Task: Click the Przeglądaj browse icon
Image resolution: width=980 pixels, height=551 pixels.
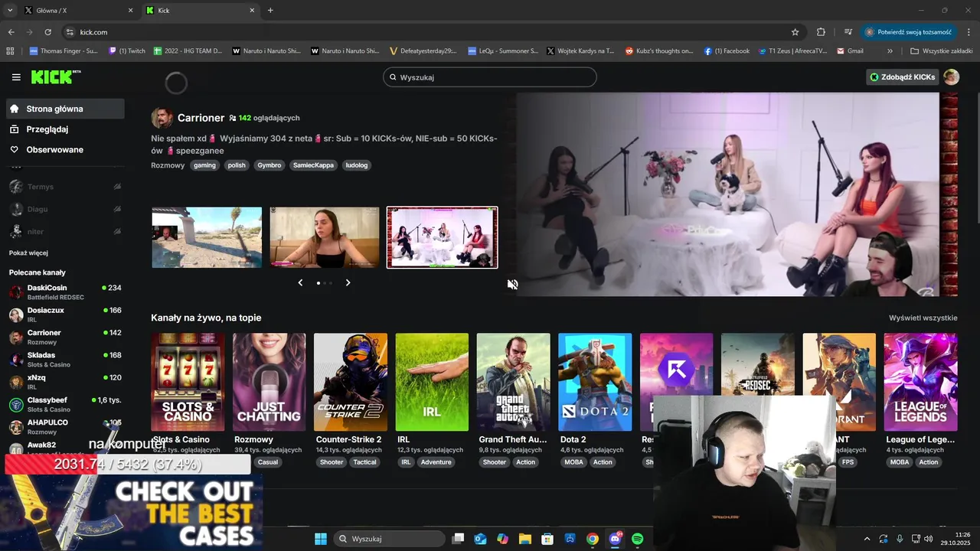Action: click(x=15, y=129)
